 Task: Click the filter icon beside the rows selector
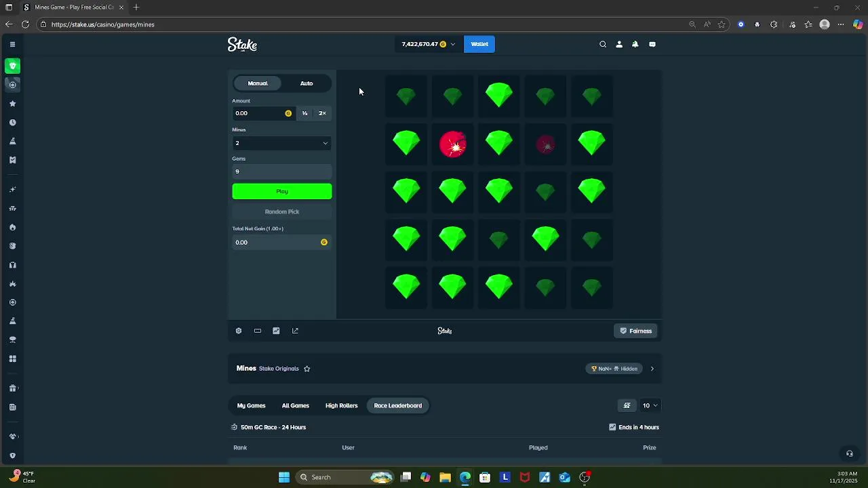pos(627,405)
